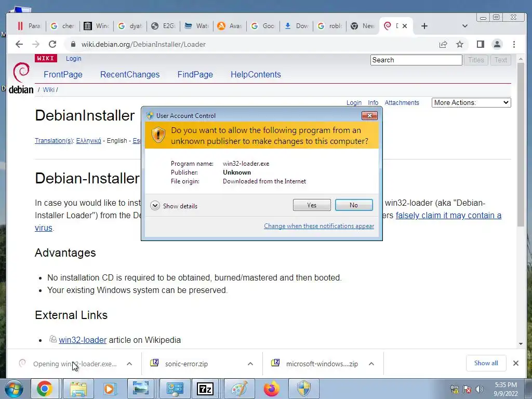The image size is (532, 399).
Task: Bookmark this page with star icon
Action: pos(459,45)
